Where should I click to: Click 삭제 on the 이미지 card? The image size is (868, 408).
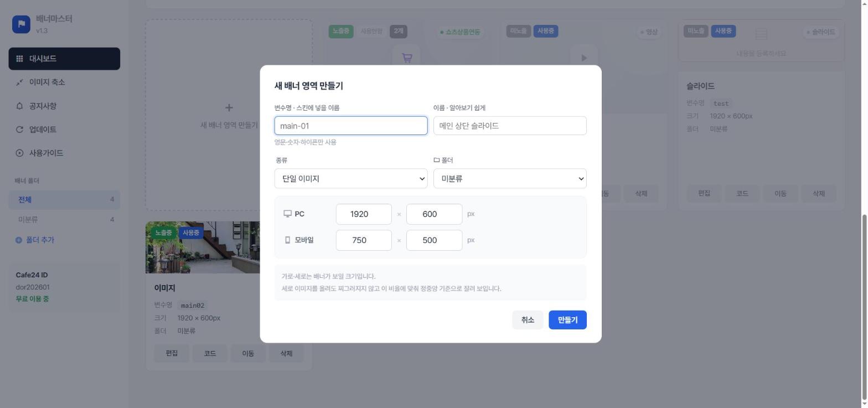pyautogui.click(x=286, y=353)
